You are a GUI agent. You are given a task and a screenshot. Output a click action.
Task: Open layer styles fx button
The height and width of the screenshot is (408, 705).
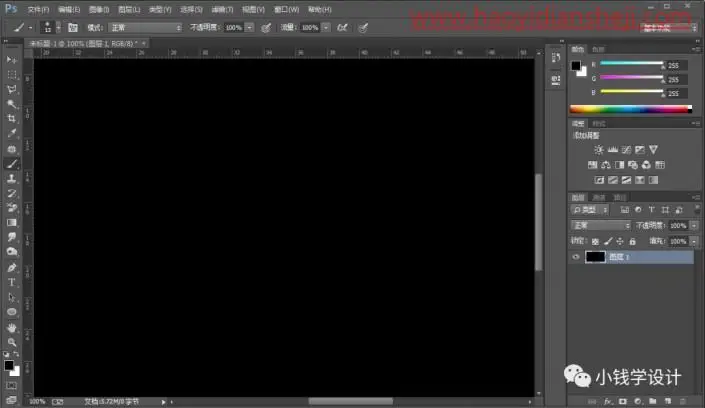click(x=607, y=401)
